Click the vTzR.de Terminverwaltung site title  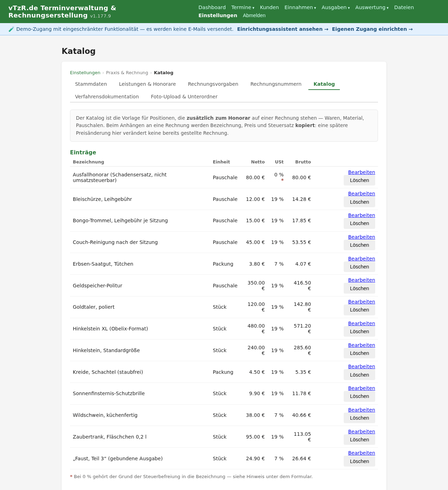coord(62,12)
